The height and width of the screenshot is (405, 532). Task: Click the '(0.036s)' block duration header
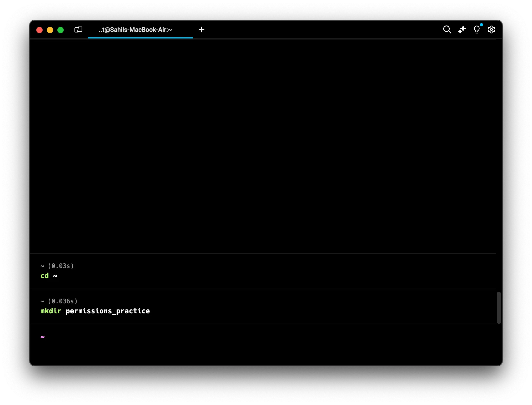point(63,301)
